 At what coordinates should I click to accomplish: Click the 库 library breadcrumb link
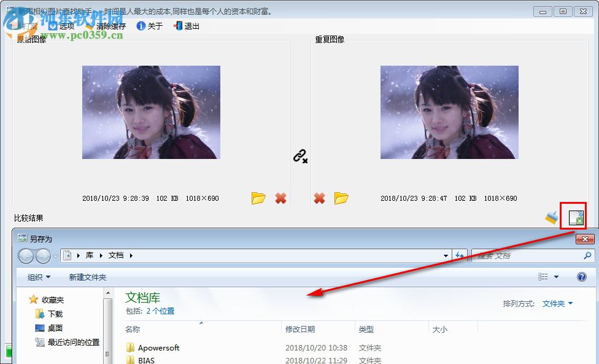pyautogui.click(x=89, y=255)
